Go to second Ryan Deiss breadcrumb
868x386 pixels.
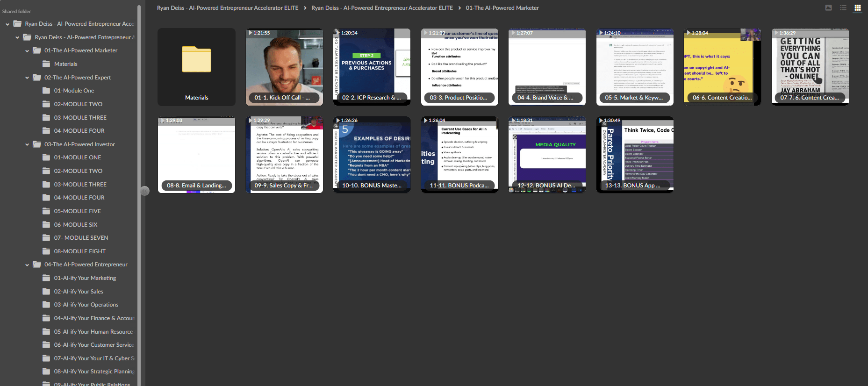point(382,8)
